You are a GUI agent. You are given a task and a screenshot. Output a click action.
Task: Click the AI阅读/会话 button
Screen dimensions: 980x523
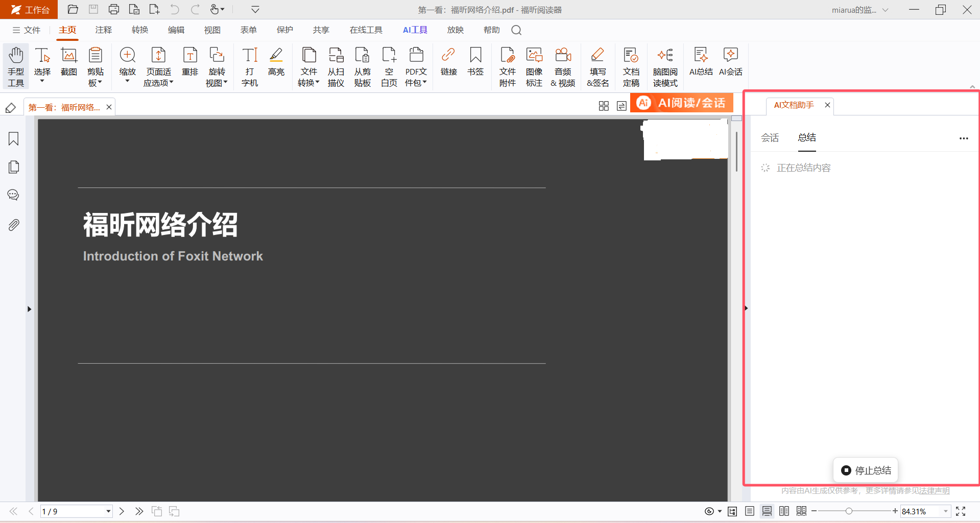coord(682,103)
